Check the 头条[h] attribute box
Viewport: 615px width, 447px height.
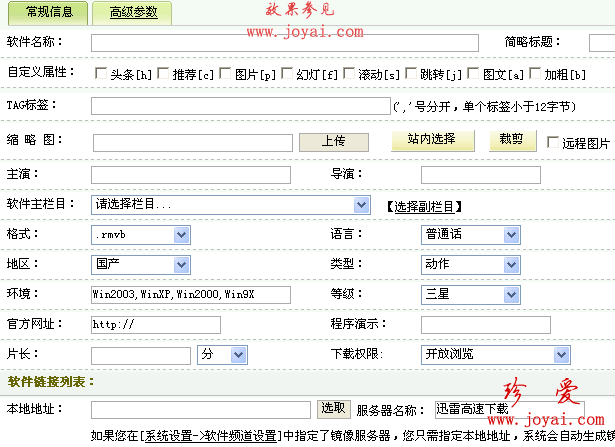[x=101, y=73]
